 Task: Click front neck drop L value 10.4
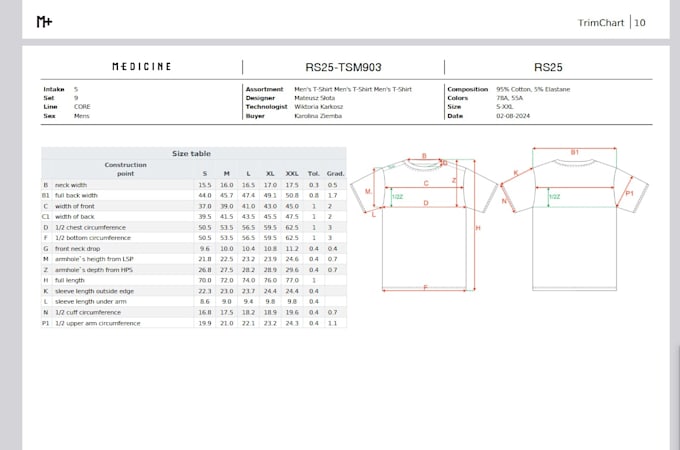pos(248,249)
